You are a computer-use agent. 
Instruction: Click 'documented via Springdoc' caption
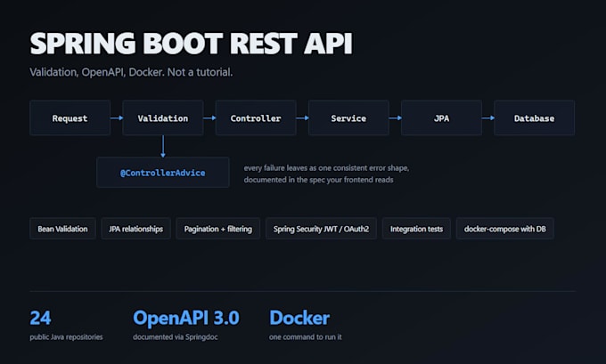(175, 337)
